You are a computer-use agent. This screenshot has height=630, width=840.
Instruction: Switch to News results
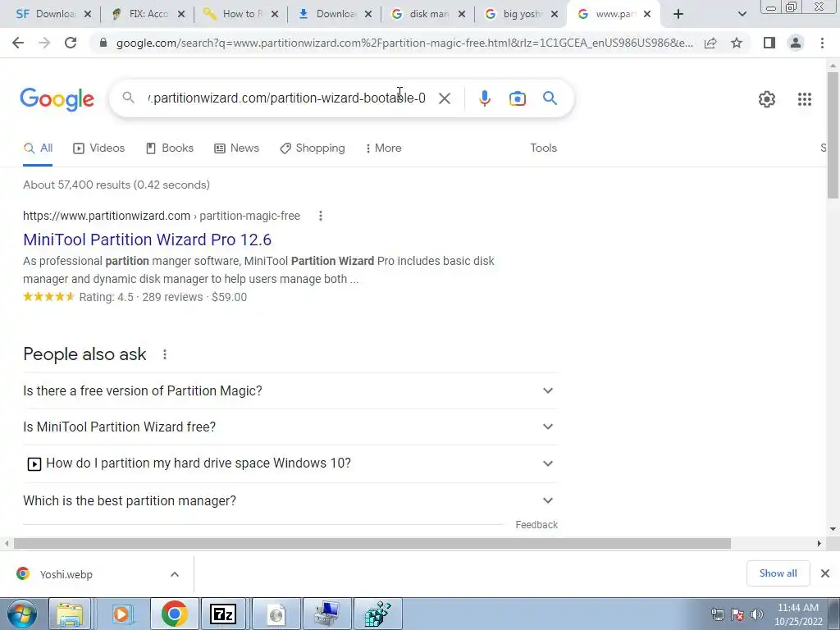[x=237, y=148]
